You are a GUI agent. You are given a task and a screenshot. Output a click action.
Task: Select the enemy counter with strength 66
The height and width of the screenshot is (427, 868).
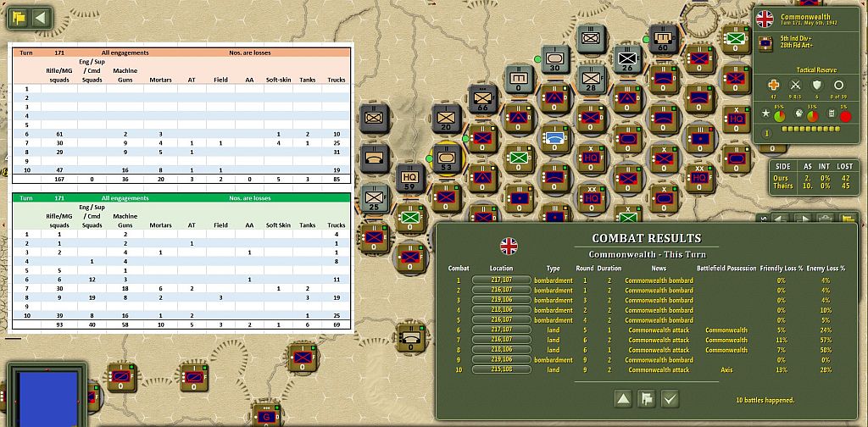point(483,99)
